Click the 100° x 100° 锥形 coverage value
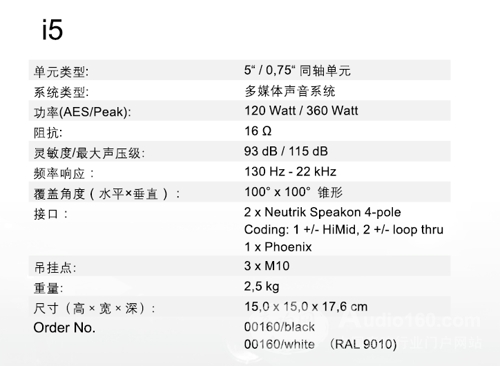Image resolution: width=500 pixels, height=366 pixels. pos(293,192)
